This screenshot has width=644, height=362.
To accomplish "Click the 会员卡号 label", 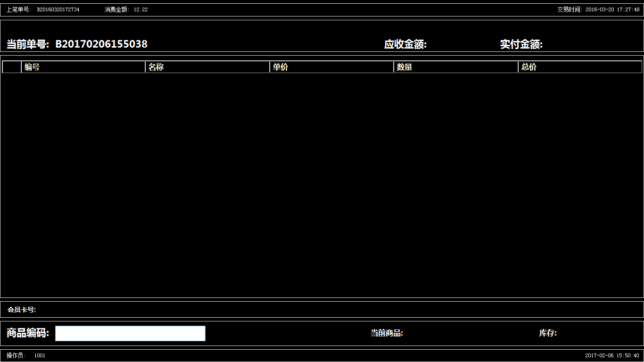I will point(22,310).
